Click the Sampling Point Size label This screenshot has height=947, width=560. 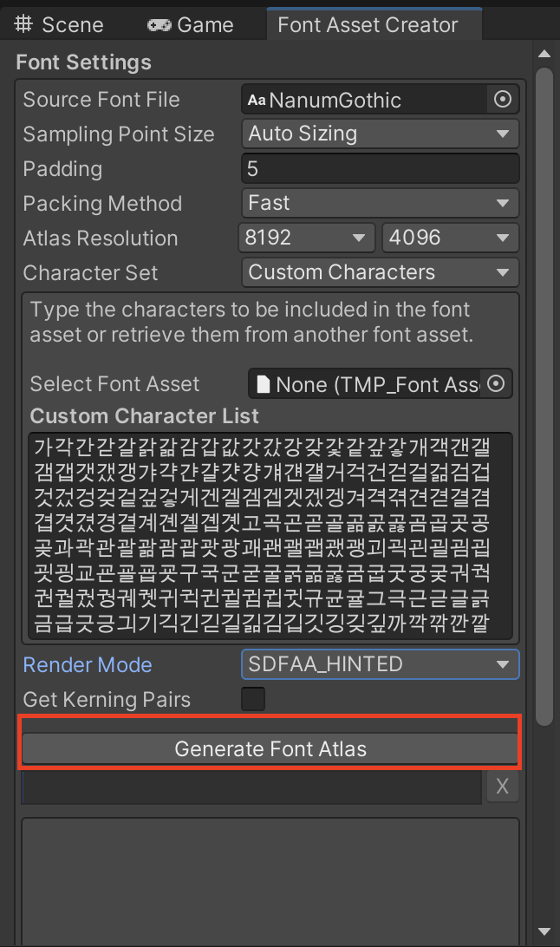[x=119, y=134]
